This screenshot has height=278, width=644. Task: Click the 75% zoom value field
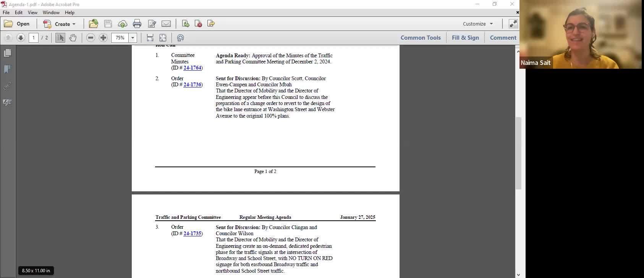point(120,37)
